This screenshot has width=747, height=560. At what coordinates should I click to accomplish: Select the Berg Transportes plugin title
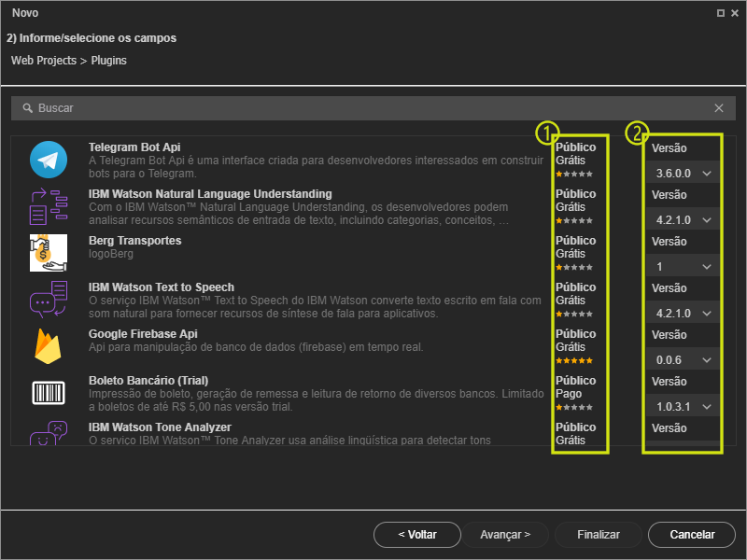point(134,241)
